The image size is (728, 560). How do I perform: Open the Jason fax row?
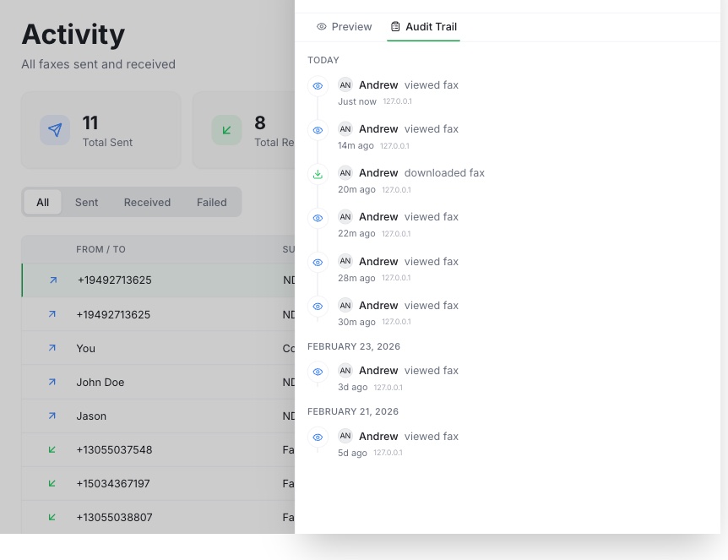point(158,416)
